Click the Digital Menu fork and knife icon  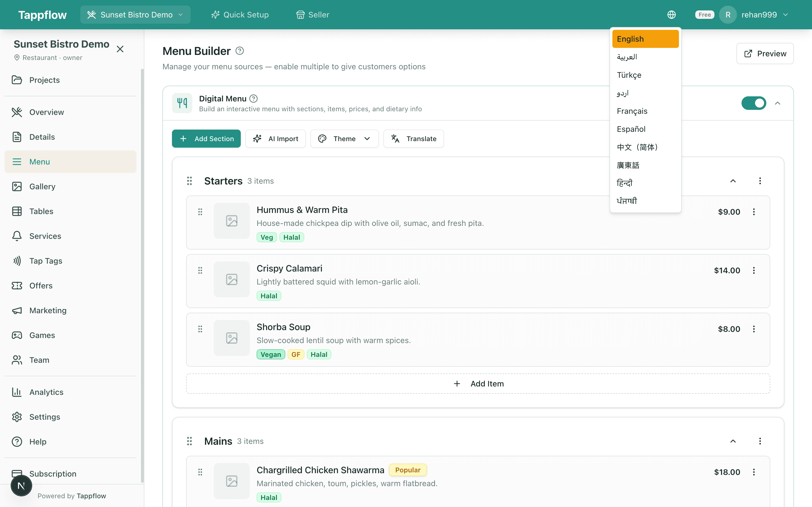(182, 103)
